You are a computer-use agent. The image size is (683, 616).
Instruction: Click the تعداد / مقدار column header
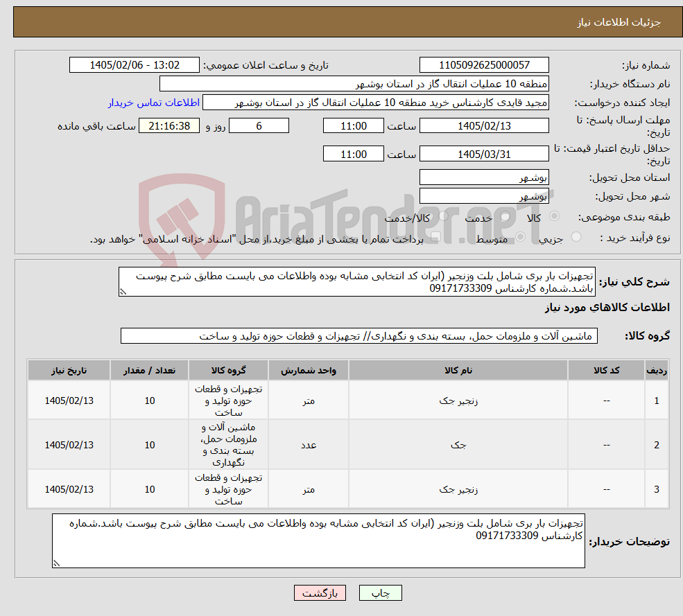[149, 370]
